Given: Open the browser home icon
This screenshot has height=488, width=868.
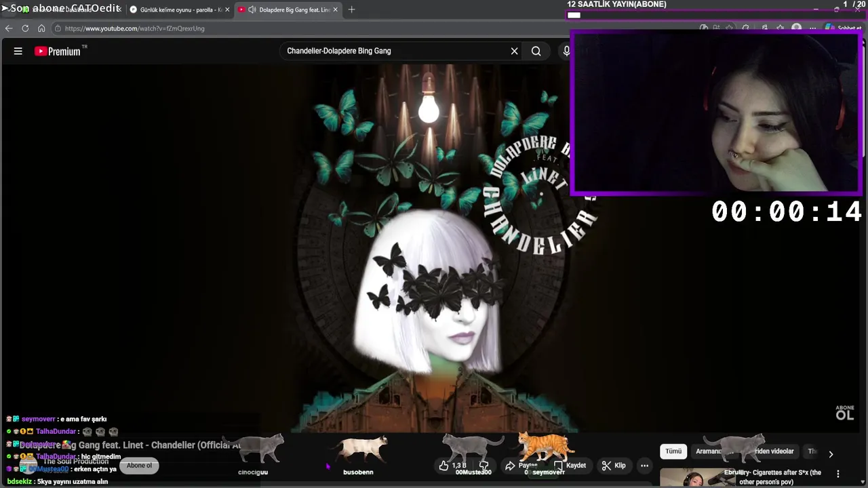Looking at the screenshot, I should point(41,28).
